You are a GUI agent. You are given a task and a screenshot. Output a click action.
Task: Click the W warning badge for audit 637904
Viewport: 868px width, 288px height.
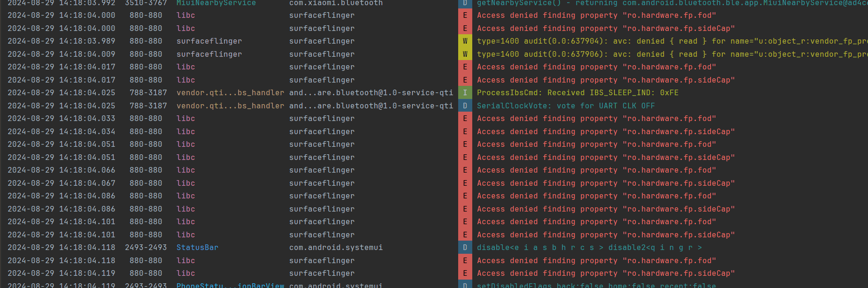pos(465,41)
